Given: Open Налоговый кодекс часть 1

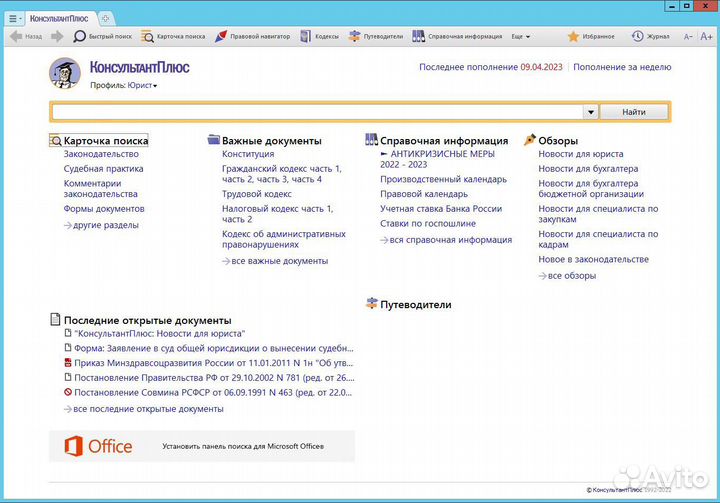Looking at the screenshot, I should 277,209.
